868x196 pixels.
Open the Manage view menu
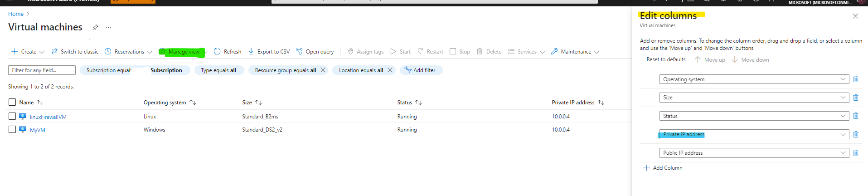click(183, 52)
